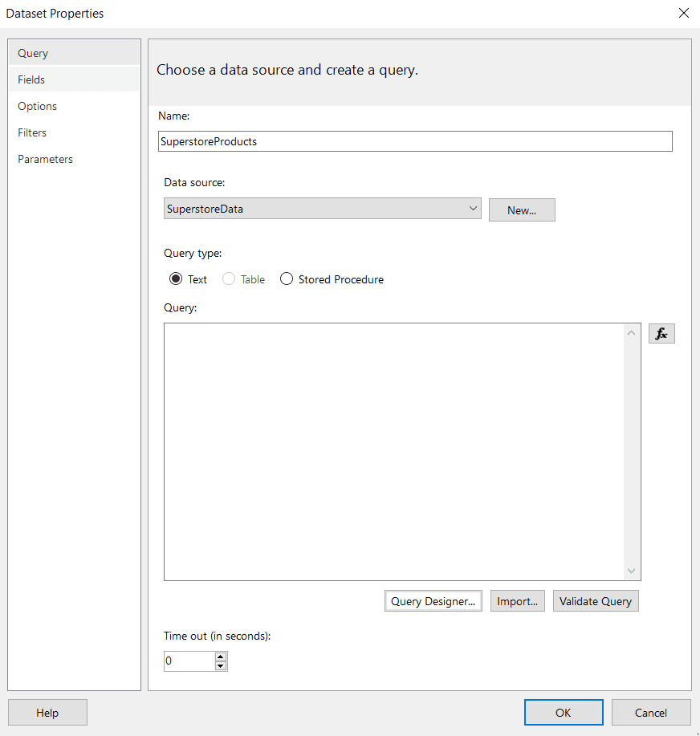Open the Data source dropdown
The height and width of the screenshot is (736, 700).
tap(322, 209)
